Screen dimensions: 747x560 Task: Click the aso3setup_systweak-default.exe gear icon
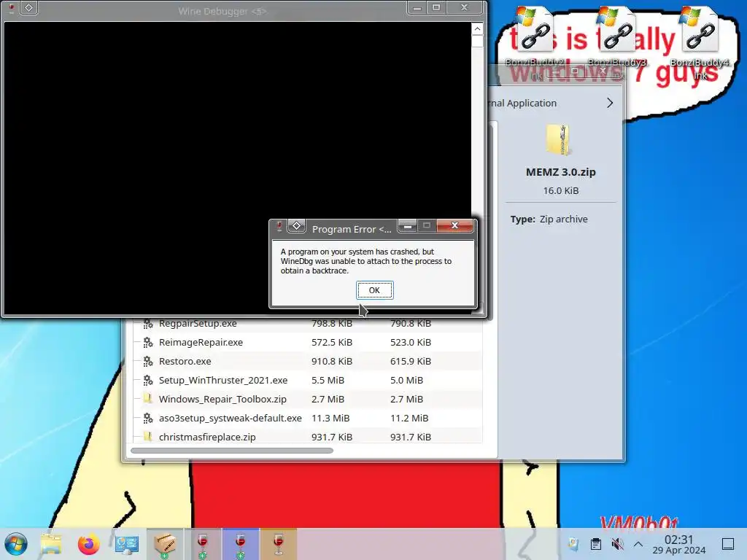[x=147, y=418]
